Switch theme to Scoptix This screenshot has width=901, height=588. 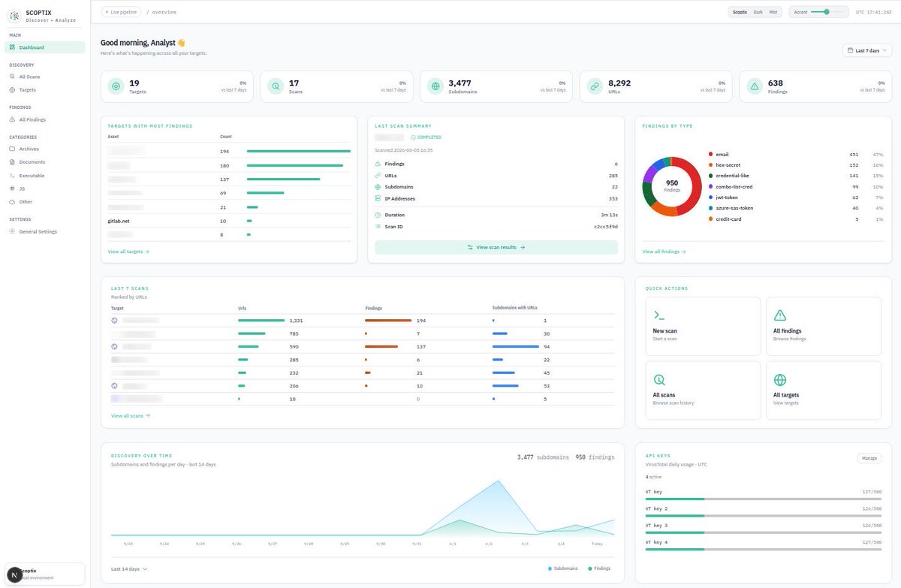(740, 12)
